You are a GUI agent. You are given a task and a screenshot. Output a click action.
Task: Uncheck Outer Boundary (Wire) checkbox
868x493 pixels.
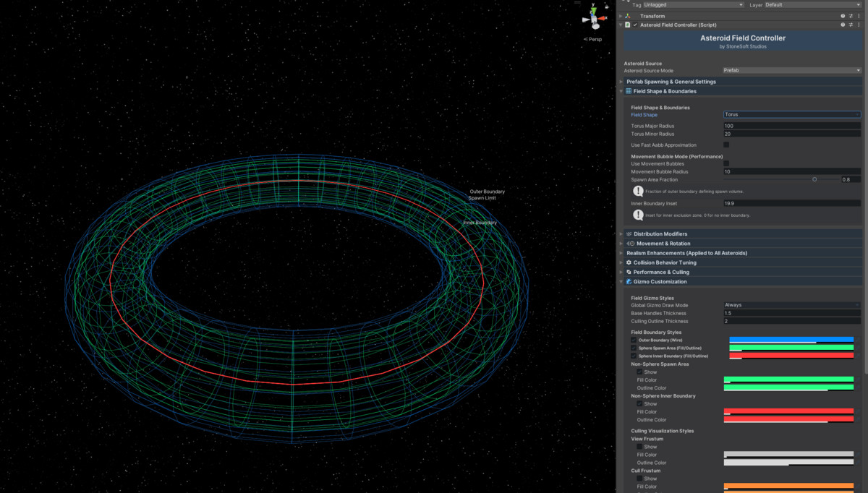pos(634,340)
